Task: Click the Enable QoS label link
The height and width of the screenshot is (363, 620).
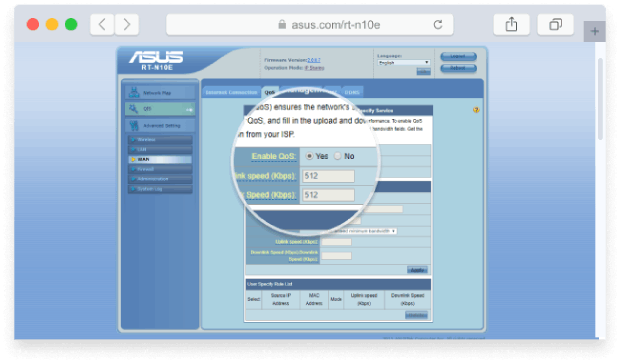Action: pyautogui.click(x=274, y=156)
